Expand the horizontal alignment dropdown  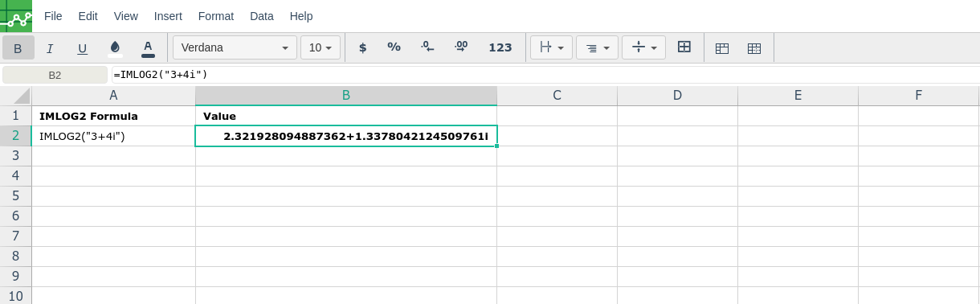click(597, 47)
